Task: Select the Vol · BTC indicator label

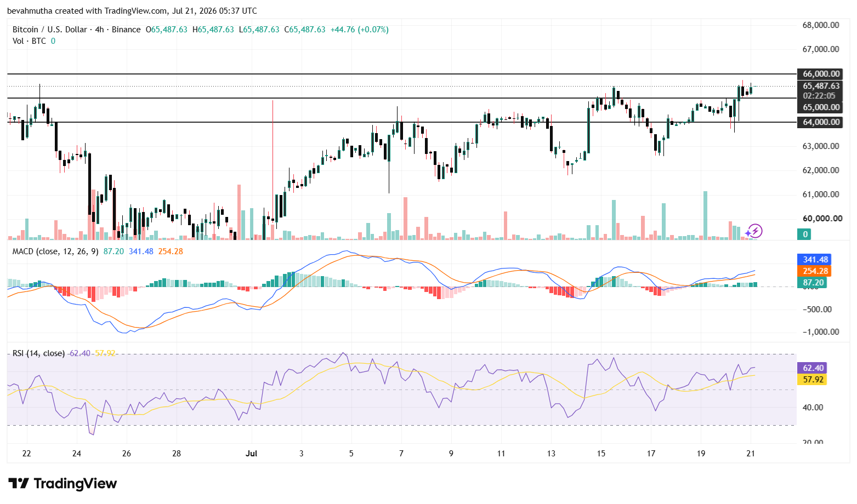Action: (29, 41)
